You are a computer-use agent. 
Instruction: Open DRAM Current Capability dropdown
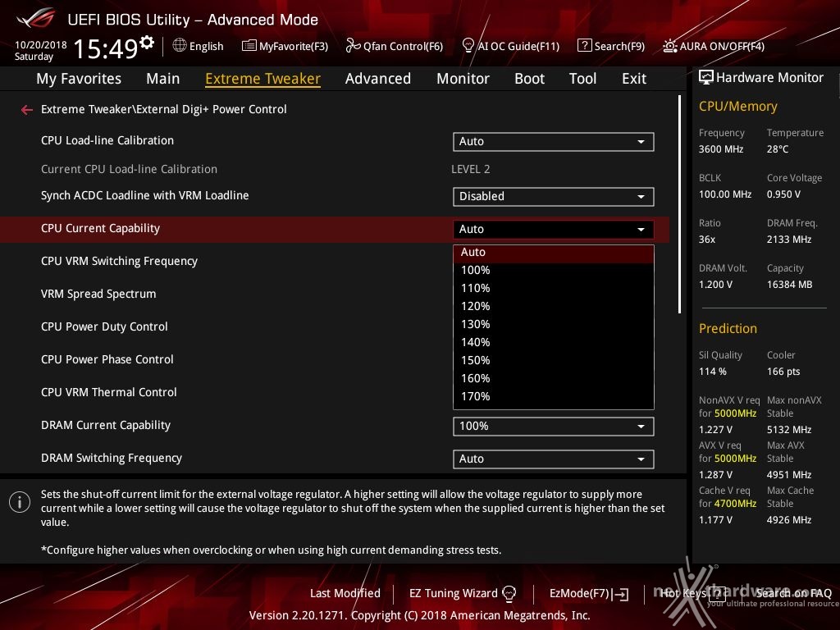coord(554,427)
